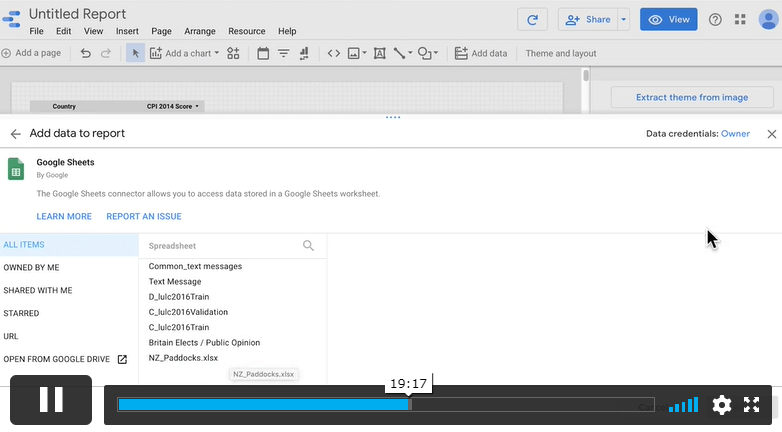This screenshot has width=782, height=432.
Task: Open the Help menu
Action: pos(287,31)
